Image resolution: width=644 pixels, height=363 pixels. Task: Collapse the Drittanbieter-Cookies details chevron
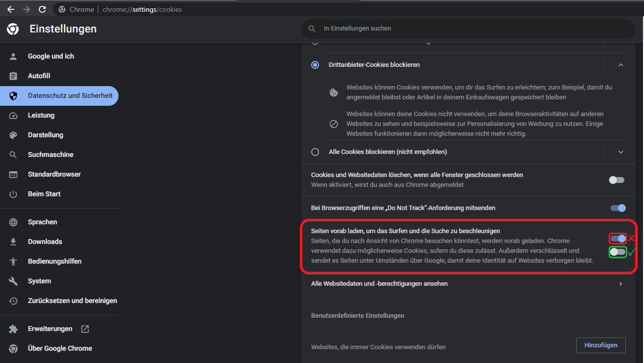[x=621, y=65]
